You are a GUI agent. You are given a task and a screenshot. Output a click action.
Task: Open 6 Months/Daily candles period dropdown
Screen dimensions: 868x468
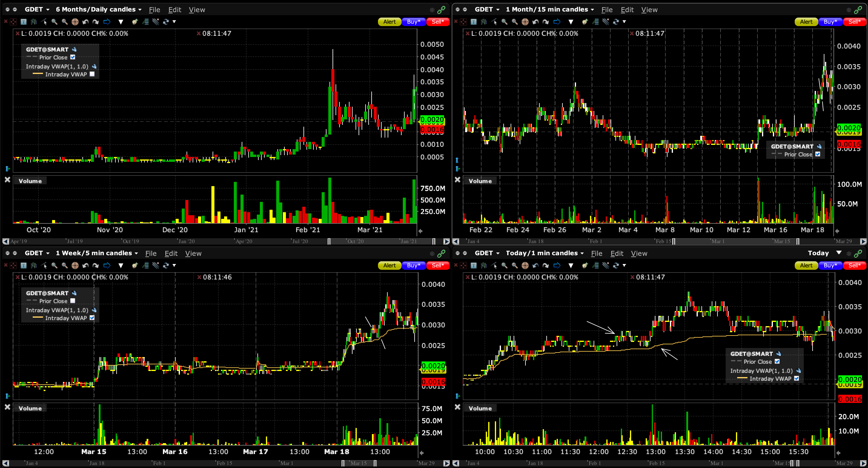[140, 10]
